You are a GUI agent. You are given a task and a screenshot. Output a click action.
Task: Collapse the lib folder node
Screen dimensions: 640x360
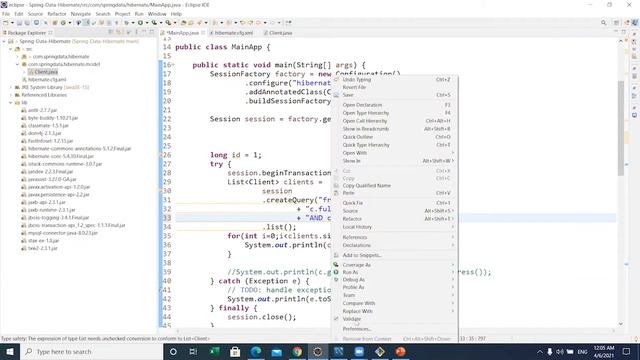11,103
